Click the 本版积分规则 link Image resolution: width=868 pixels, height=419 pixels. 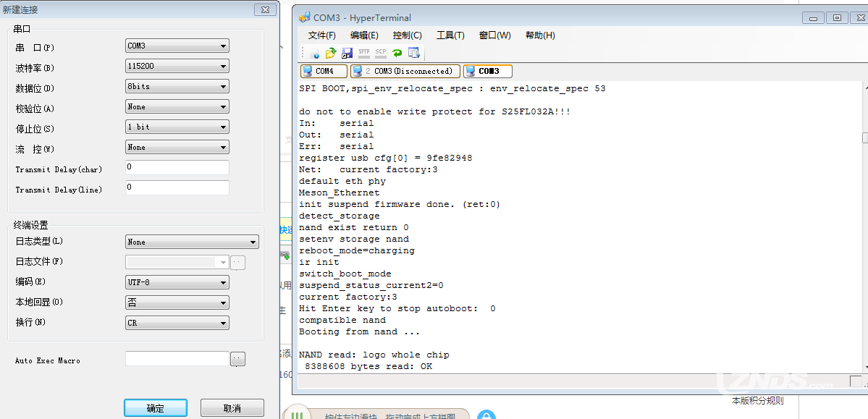pyautogui.click(x=758, y=401)
